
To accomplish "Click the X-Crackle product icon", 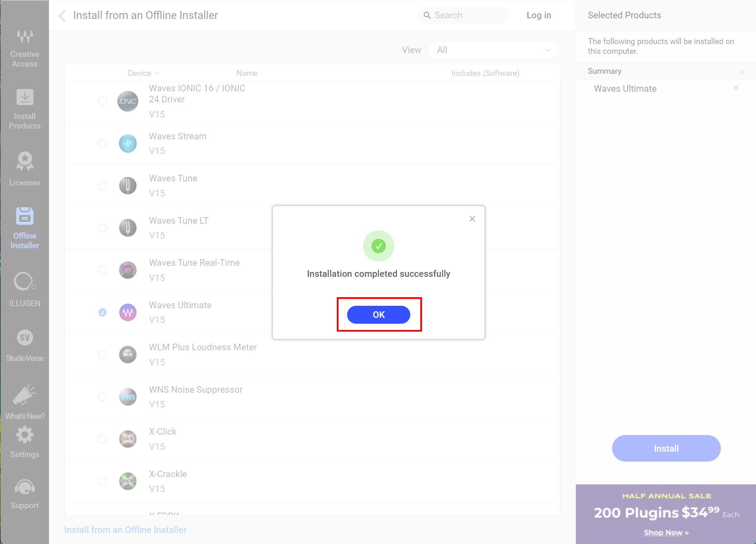I will (x=128, y=481).
